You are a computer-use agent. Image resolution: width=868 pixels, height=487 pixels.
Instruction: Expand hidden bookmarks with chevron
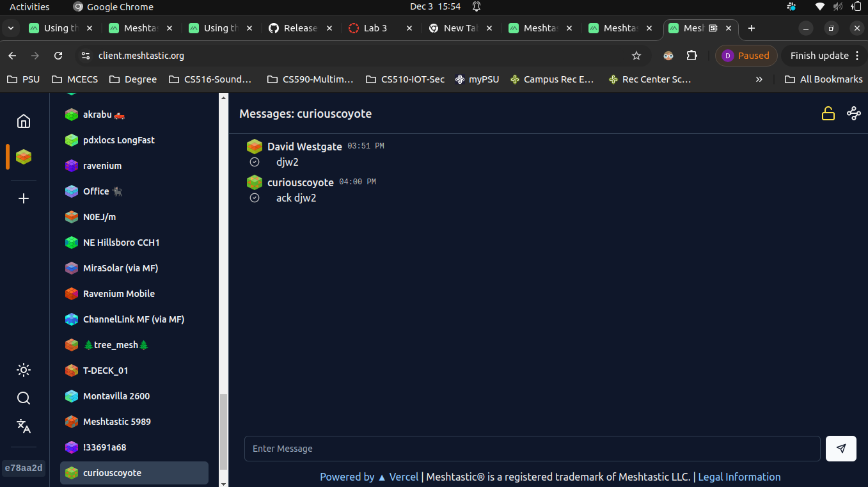(x=759, y=79)
